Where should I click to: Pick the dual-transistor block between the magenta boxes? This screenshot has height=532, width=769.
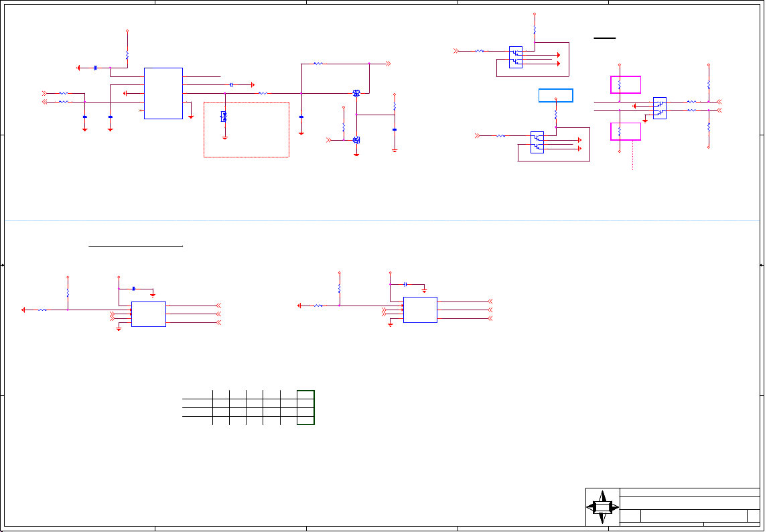pos(660,108)
